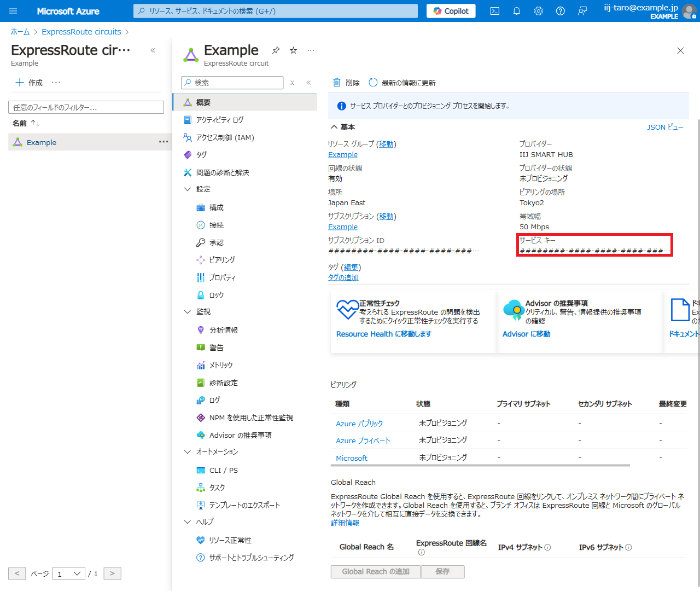Screen dimensions: 700x591
Task: Open the Azure パブリック peering link
Action: coord(359,424)
